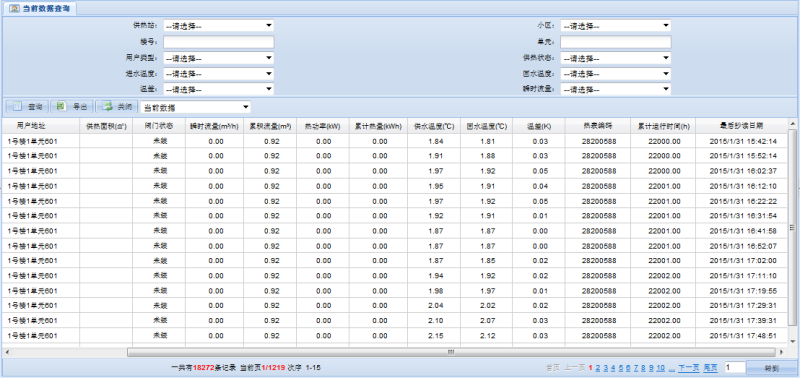Image resolution: width=800 pixels, height=378 pixels.
Task: Open the 当前数据 dropdown in toolbar
Action: tap(196, 107)
